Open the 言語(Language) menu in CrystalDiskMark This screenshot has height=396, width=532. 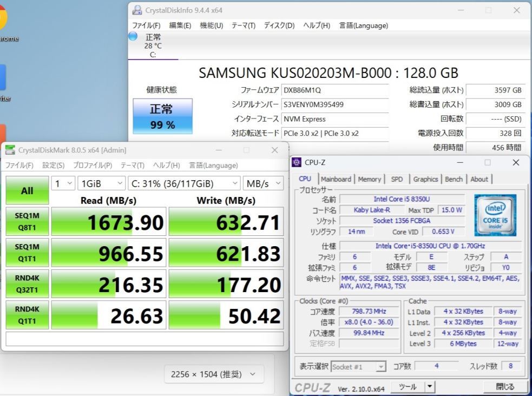pyautogui.click(x=213, y=165)
